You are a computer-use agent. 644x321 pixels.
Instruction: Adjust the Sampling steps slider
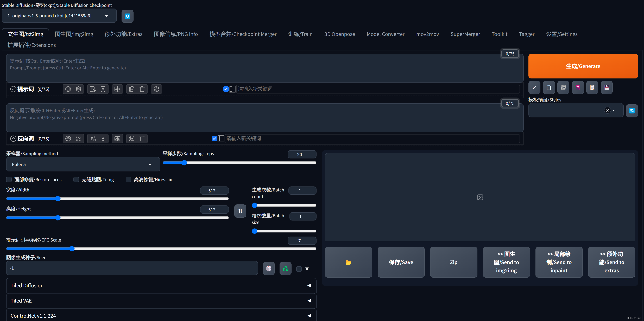pyautogui.click(x=239, y=163)
